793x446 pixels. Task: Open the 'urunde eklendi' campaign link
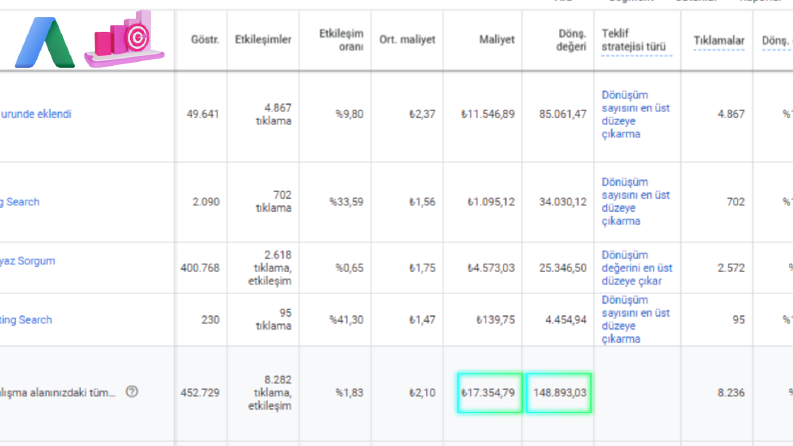36,114
